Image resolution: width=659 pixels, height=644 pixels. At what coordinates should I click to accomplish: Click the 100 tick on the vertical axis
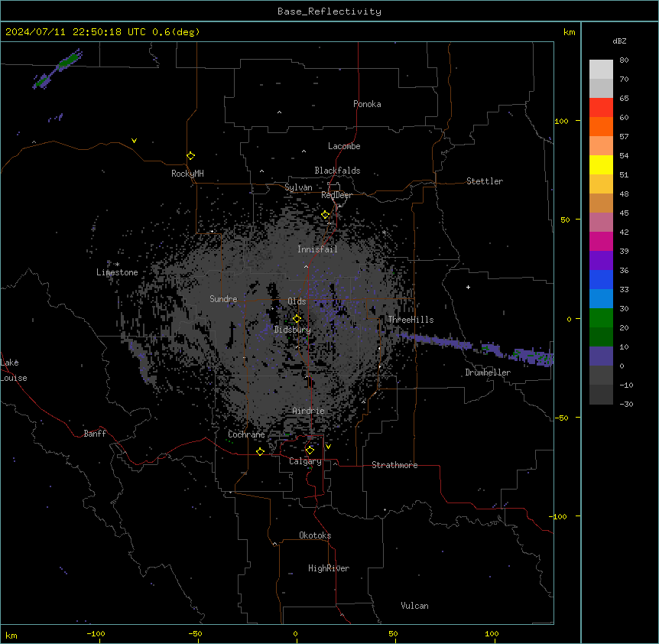pos(561,121)
